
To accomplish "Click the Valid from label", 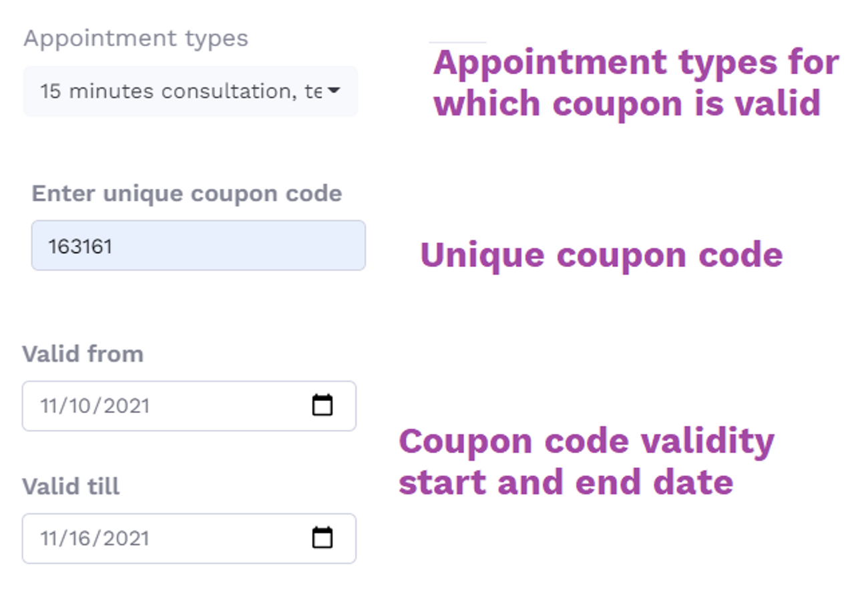I will coord(83,354).
